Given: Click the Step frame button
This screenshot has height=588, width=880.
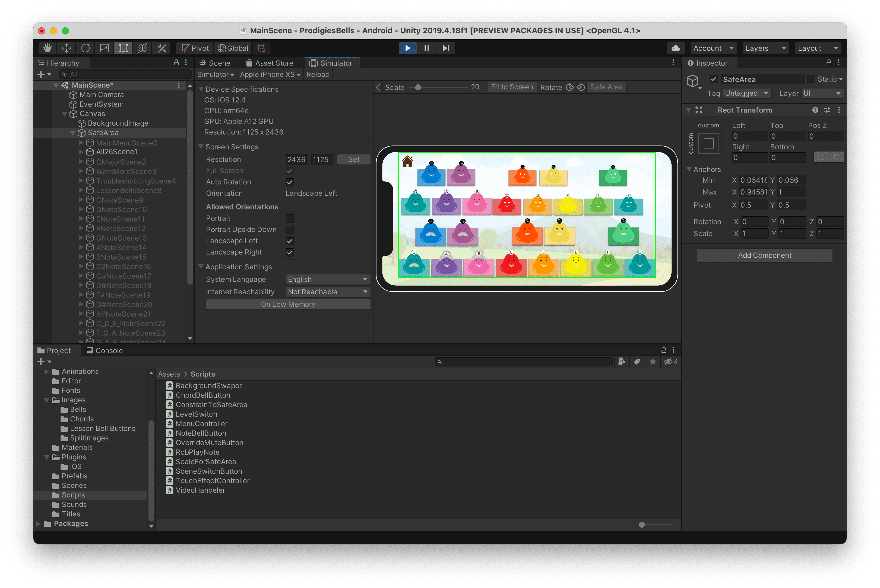Looking at the screenshot, I should tap(445, 48).
